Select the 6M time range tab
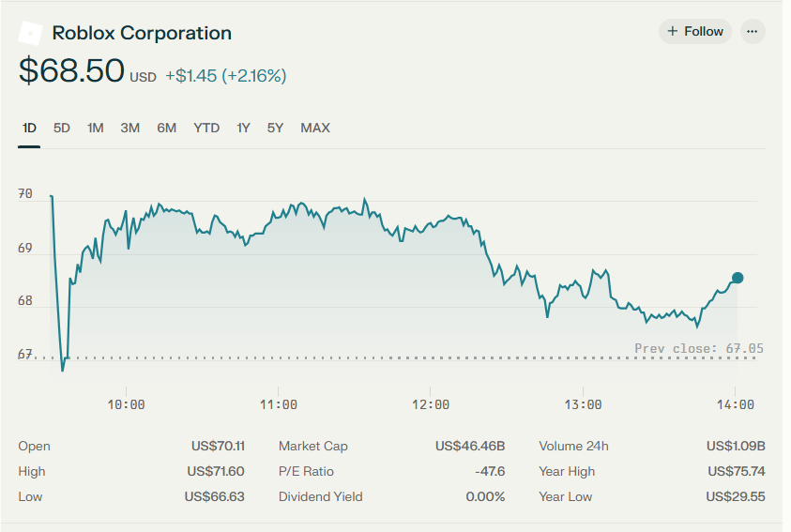 tap(166, 129)
